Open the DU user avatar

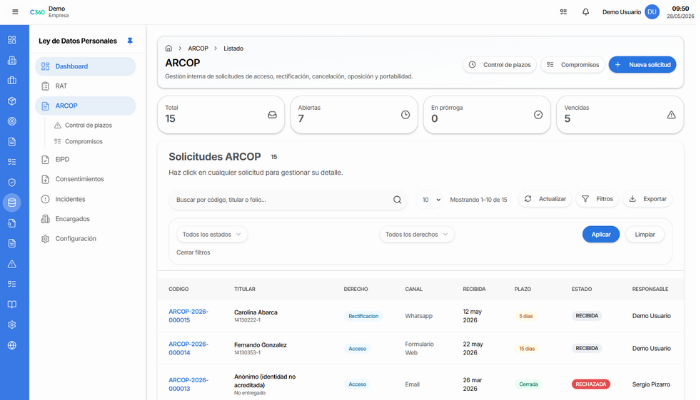click(x=652, y=12)
